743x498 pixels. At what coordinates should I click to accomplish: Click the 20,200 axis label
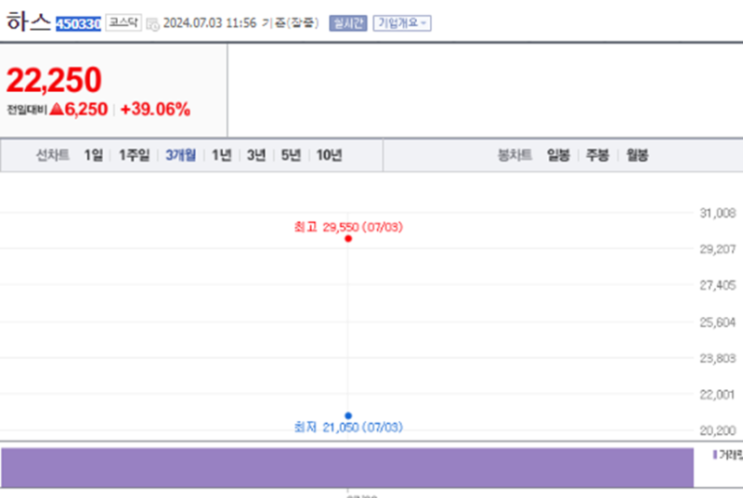click(x=718, y=430)
